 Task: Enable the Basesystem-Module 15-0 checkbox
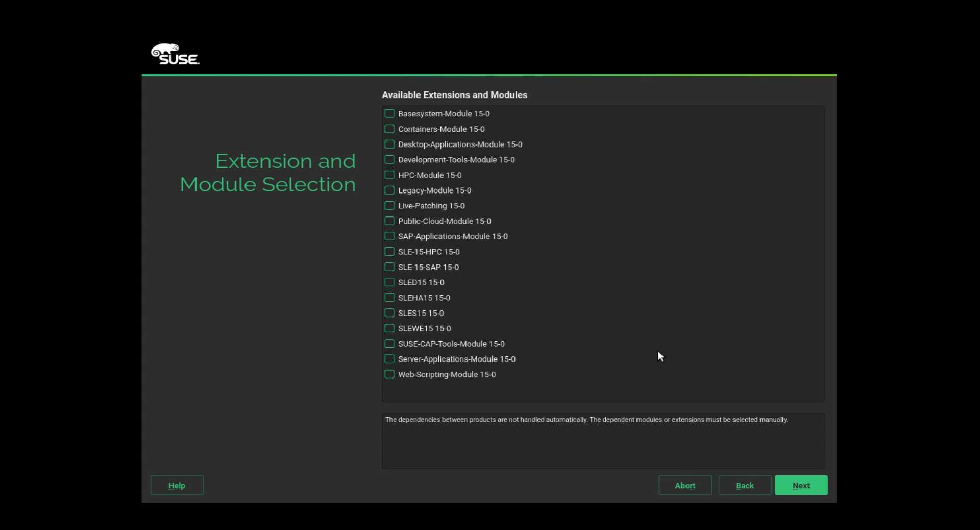[389, 114]
